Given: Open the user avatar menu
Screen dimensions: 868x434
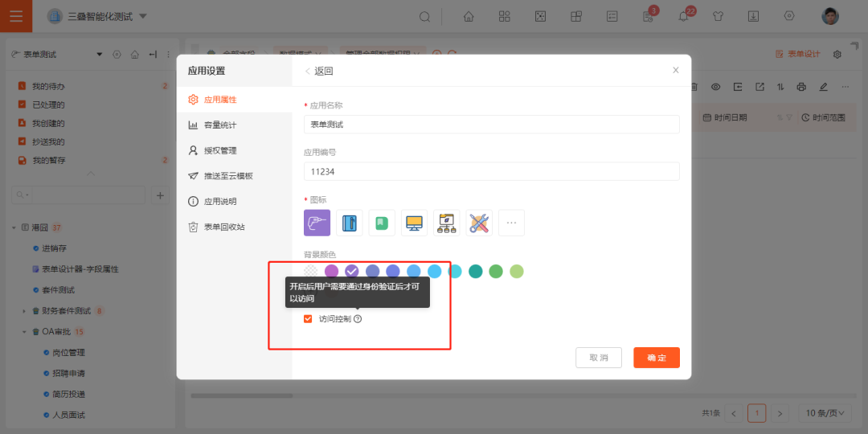Looking at the screenshot, I should click(829, 17).
